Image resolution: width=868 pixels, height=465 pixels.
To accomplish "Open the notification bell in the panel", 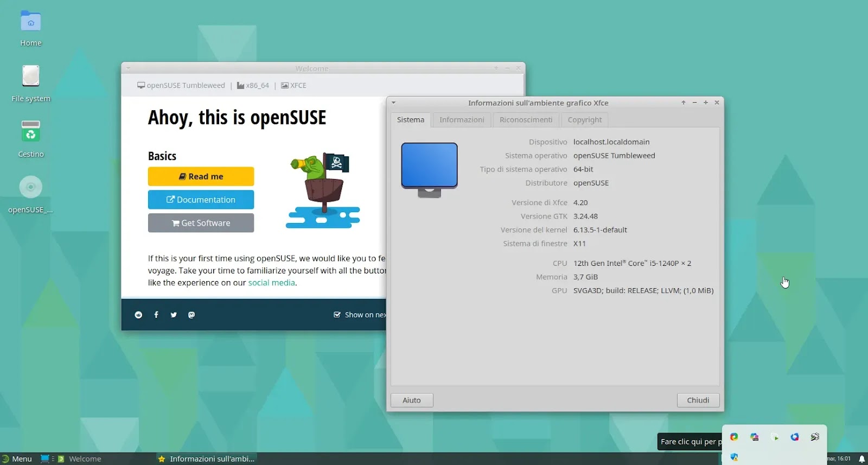I will (x=861, y=459).
